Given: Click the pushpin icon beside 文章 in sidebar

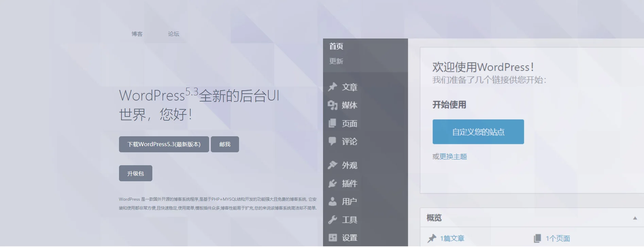Looking at the screenshot, I should click(333, 87).
